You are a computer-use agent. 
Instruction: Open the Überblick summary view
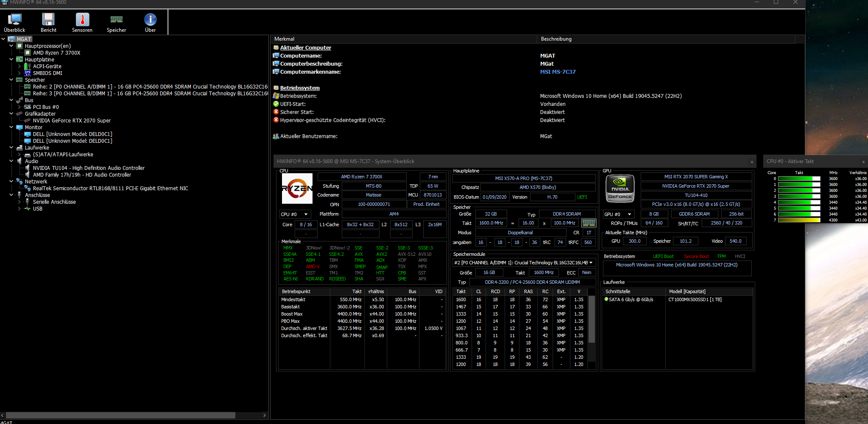tap(14, 23)
